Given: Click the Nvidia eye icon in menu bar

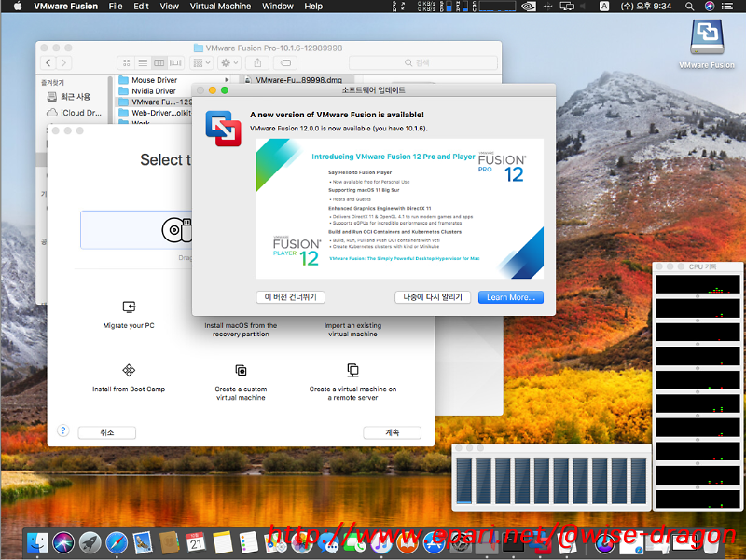Looking at the screenshot, I should (x=529, y=7).
